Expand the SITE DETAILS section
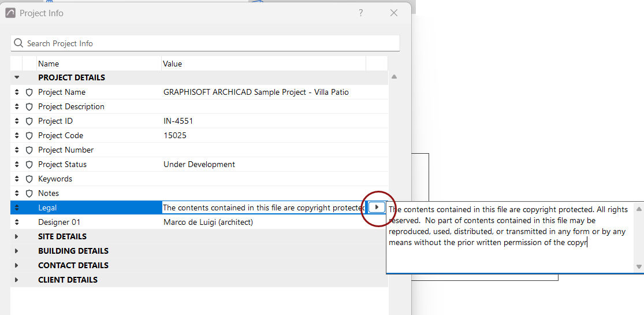Image resolution: width=644 pixels, height=315 pixels. 17,236
